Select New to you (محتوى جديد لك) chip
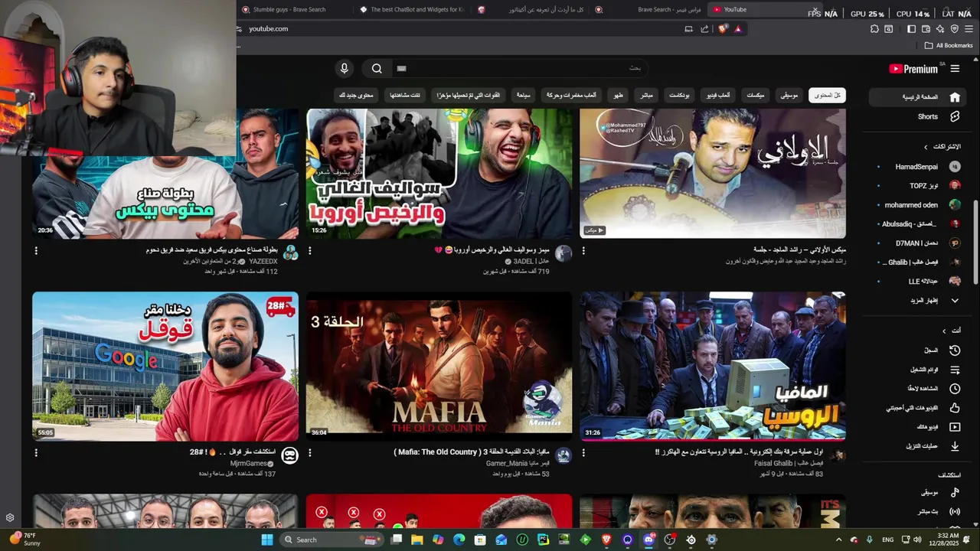 pyautogui.click(x=356, y=96)
